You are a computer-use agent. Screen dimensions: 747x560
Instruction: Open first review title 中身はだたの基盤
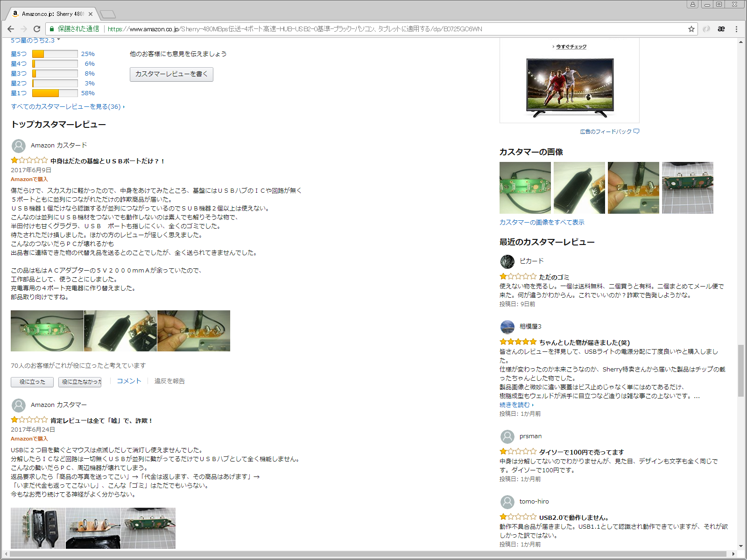107,161
